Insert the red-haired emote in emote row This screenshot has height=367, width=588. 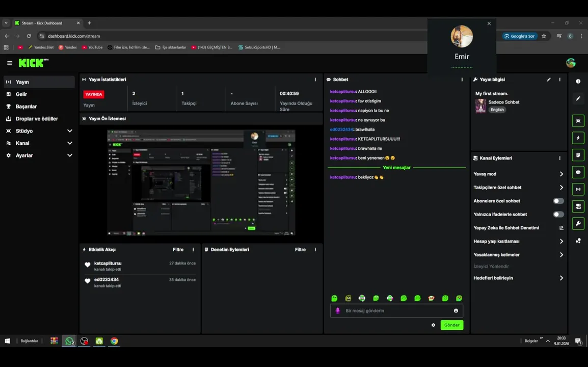coord(431,298)
